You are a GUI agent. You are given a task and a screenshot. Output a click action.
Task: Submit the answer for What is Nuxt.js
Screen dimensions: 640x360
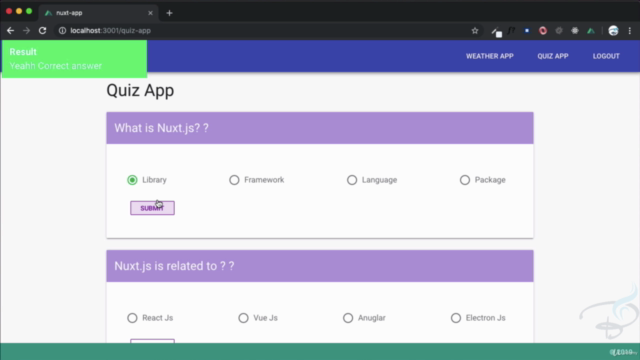[152, 208]
